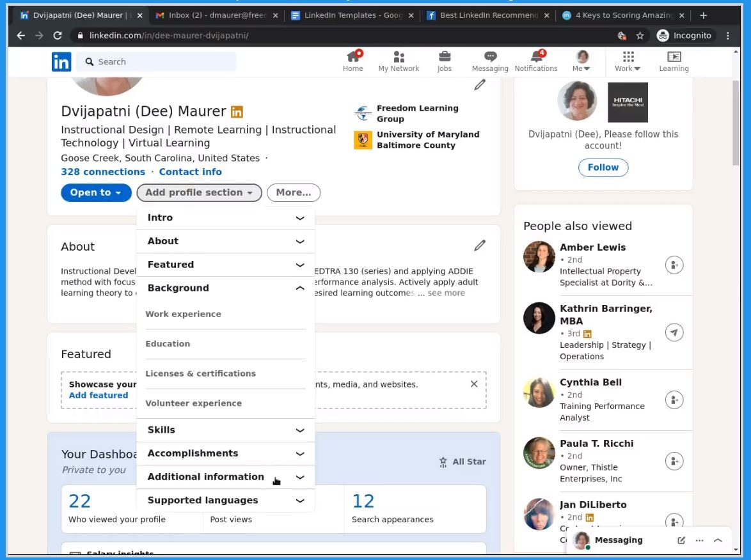Expand the About dropdown row
This screenshot has height=560, width=751.
coord(226,241)
